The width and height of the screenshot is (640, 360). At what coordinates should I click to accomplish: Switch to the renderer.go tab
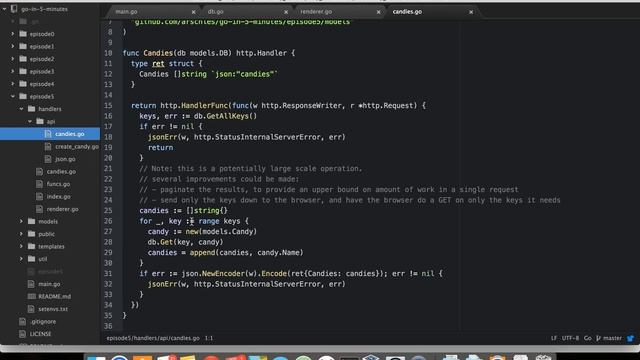(x=316, y=12)
